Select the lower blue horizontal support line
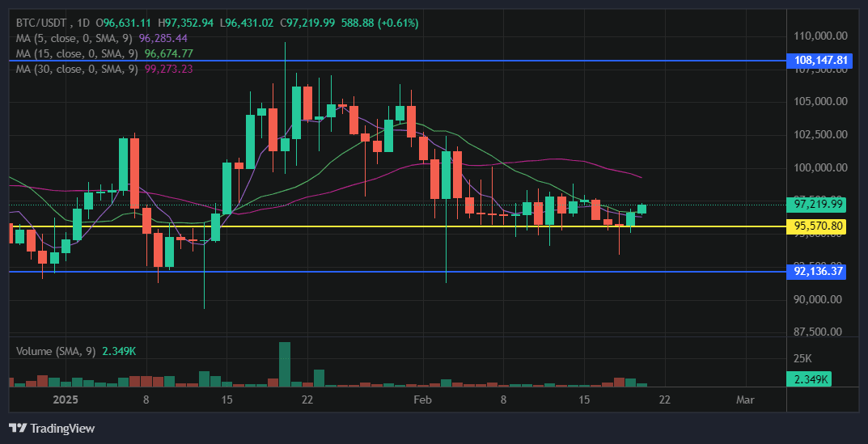868x444 pixels. pos(404,272)
